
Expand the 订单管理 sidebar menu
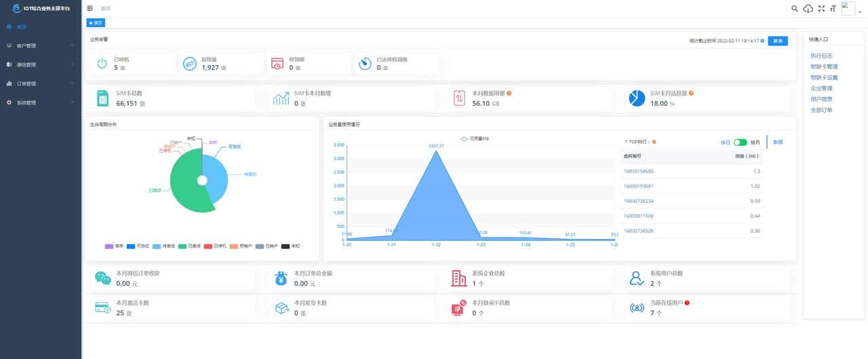(41, 83)
